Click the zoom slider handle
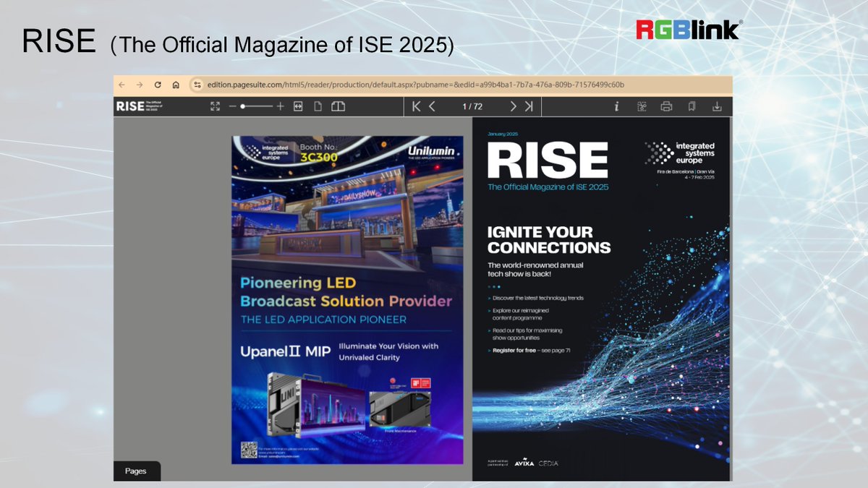The height and width of the screenshot is (488, 868). [244, 106]
